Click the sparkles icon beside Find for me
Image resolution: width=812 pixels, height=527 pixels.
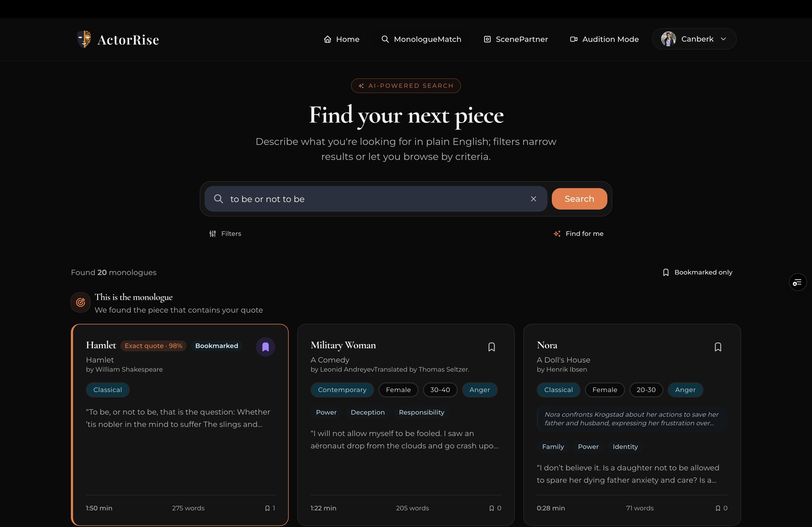557,233
